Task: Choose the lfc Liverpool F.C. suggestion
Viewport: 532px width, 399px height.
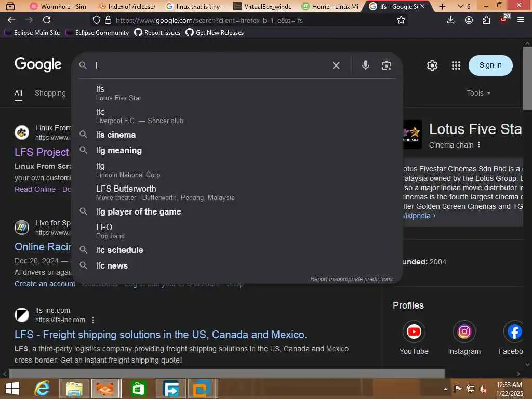Action: (237, 116)
